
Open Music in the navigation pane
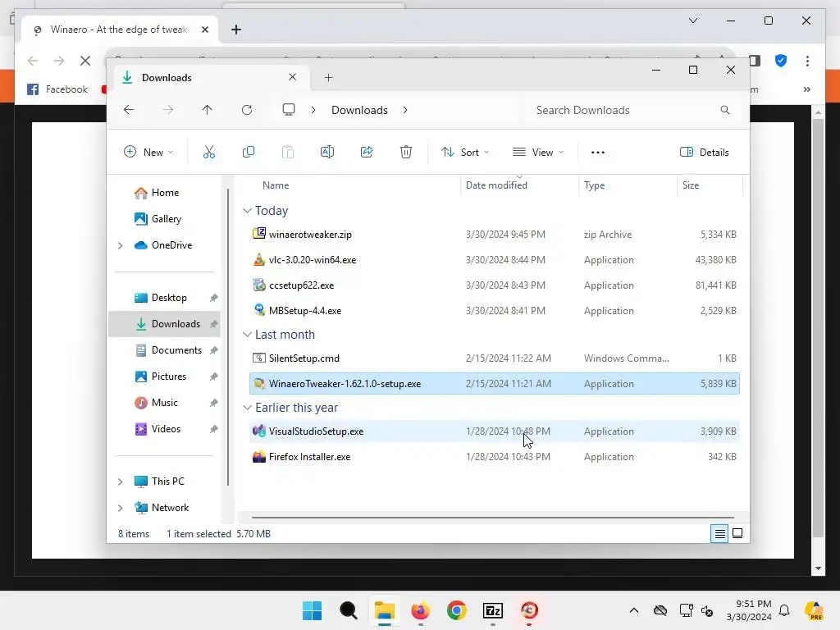pyautogui.click(x=163, y=403)
